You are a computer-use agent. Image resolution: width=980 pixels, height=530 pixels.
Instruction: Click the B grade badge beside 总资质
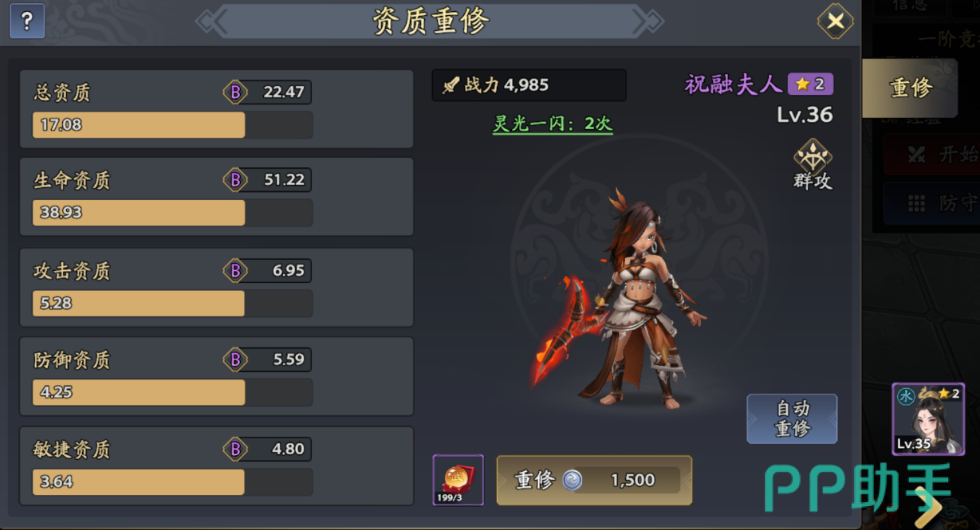[x=234, y=92]
